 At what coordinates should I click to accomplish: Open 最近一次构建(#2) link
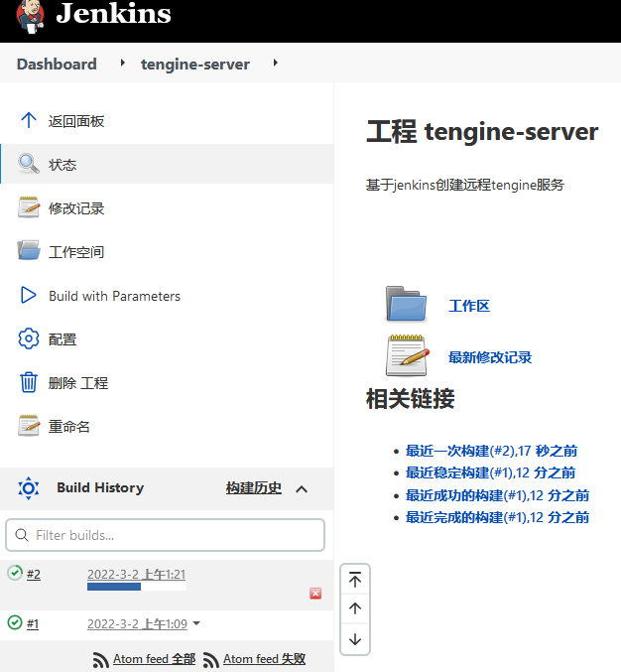[x=491, y=451]
